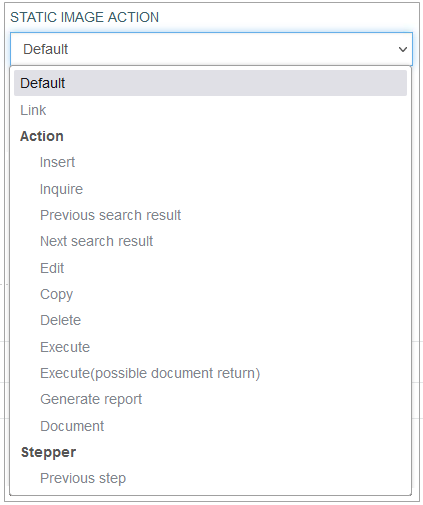Select the Copy action
This screenshot has width=423, height=505.
[210, 294]
